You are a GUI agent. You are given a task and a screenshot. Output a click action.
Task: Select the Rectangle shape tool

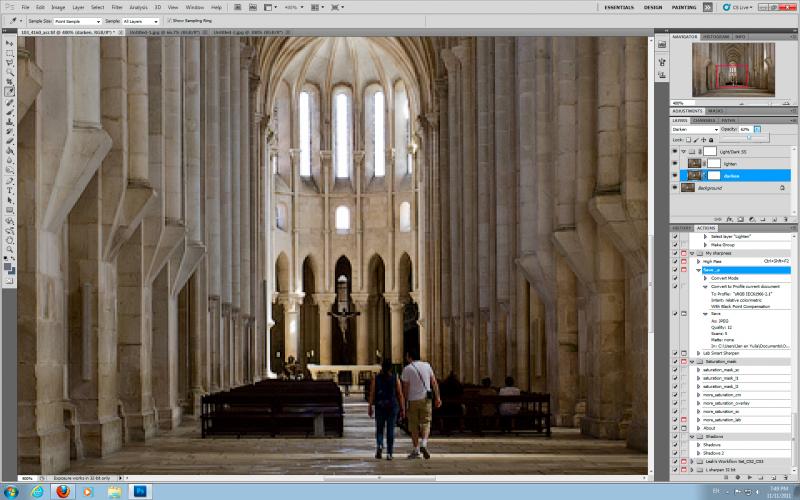[x=9, y=211]
